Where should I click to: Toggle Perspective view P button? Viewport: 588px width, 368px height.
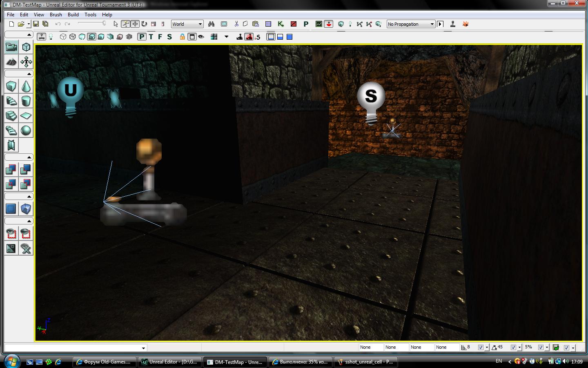click(x=142, y=37)
